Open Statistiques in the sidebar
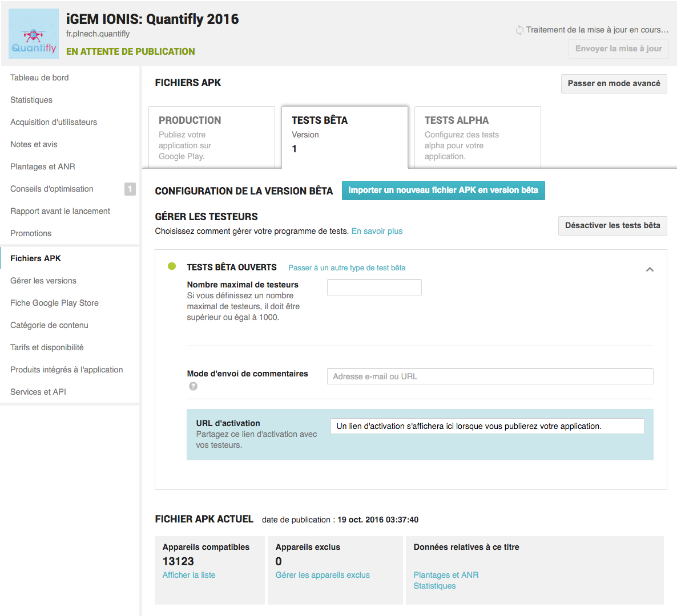 (x=31, y=100)
